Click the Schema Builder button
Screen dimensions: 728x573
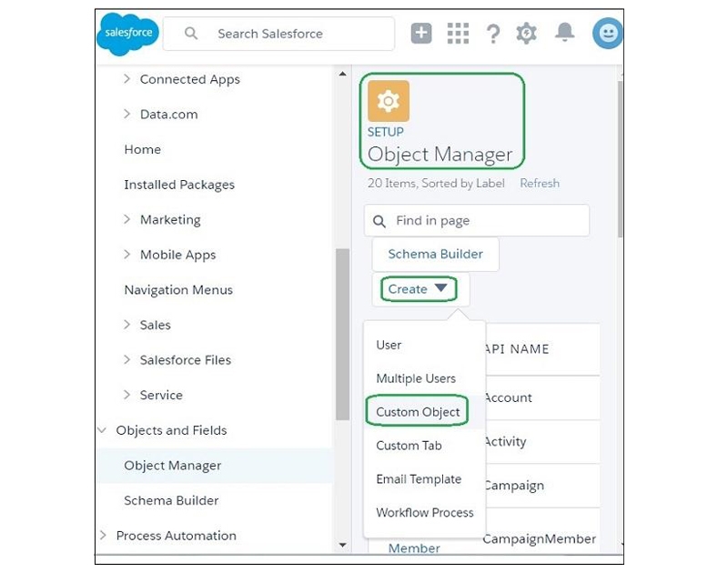pos(435,255)
